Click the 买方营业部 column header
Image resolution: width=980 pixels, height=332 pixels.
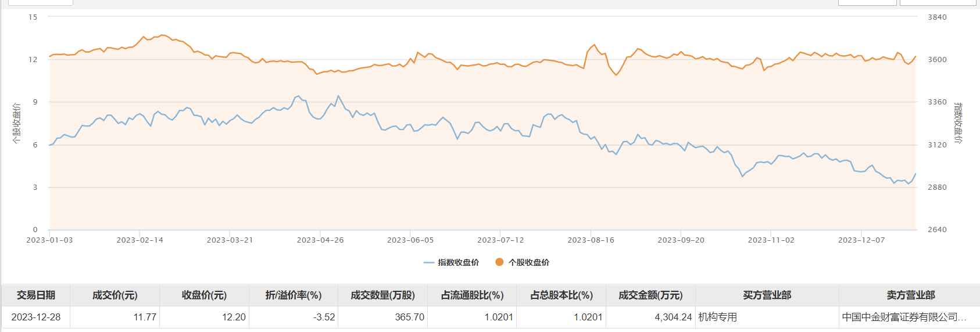[767, 295]
